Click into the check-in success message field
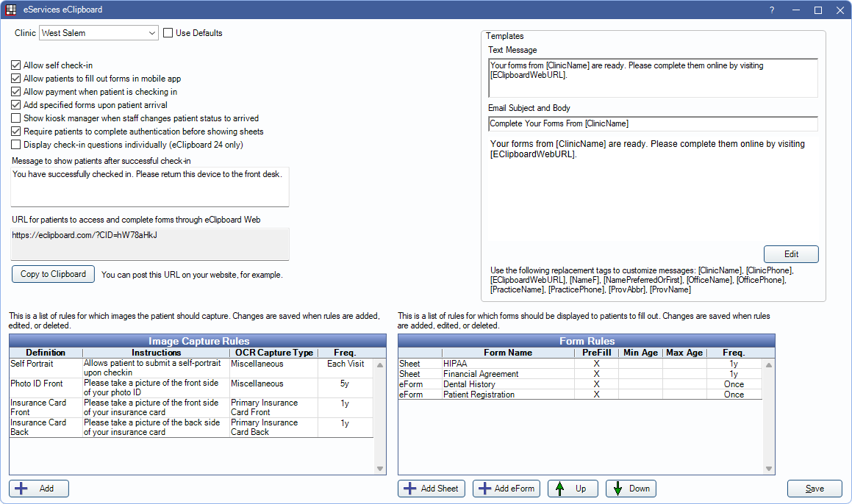 click(150, 187)
